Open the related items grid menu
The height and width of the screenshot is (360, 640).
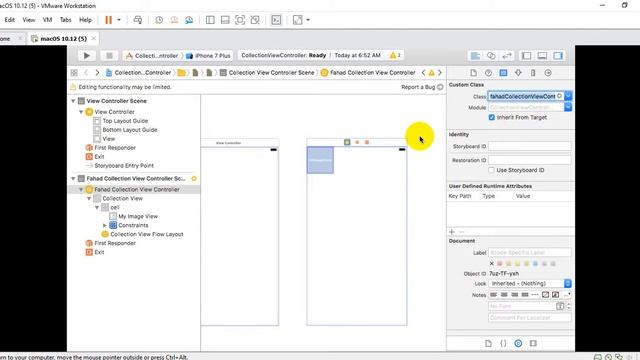[74, 73]
